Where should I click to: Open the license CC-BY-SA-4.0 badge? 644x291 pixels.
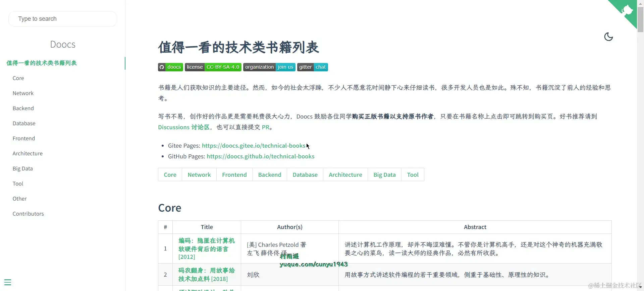pyautogui.click(x=213, y=67)
